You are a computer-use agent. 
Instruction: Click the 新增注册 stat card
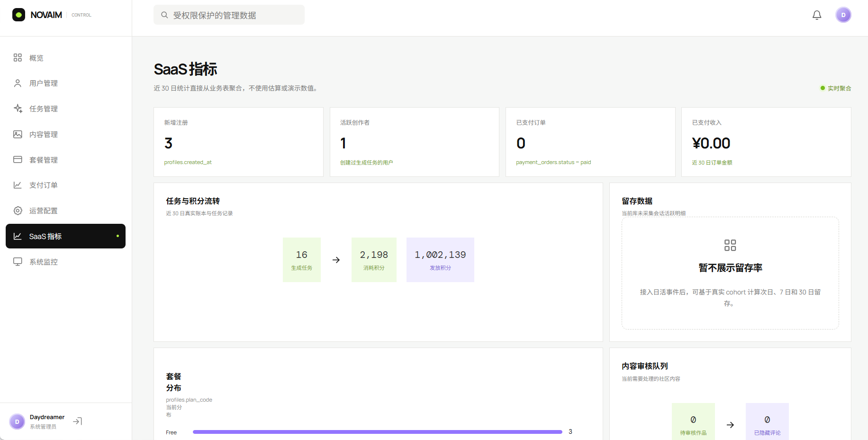click(x=238, y=142)
